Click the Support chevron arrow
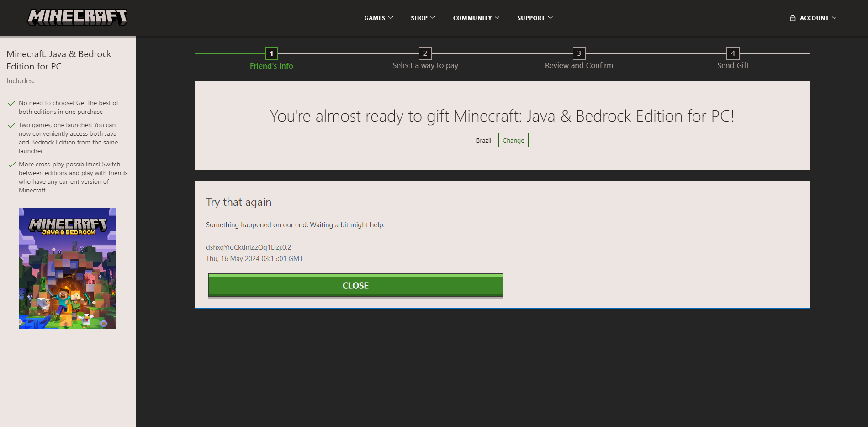 coord(550,18)
